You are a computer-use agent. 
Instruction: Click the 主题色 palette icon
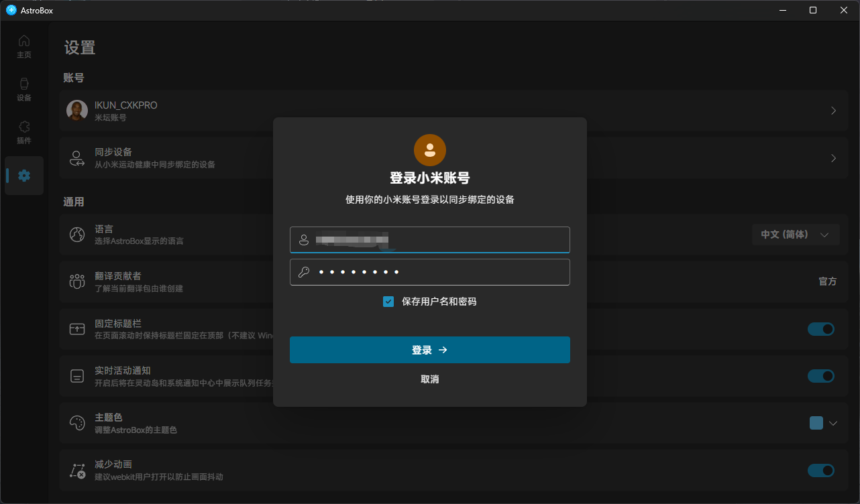pyautogui.click(x=77, y=423)
